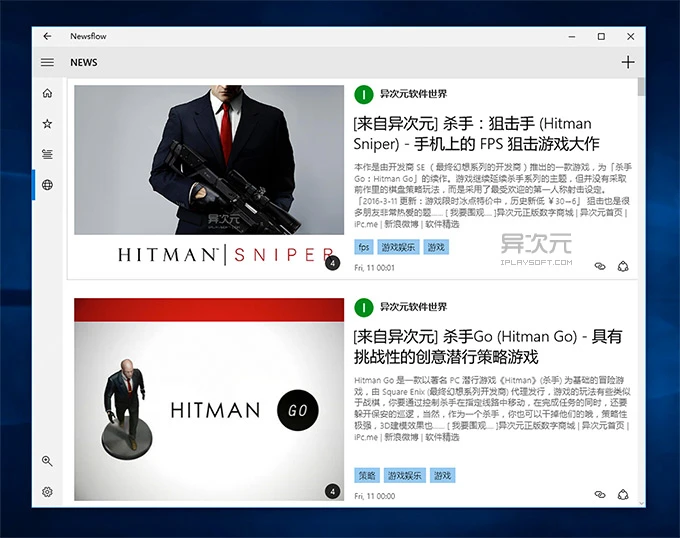Open the Home section in the sidebar

47,93
